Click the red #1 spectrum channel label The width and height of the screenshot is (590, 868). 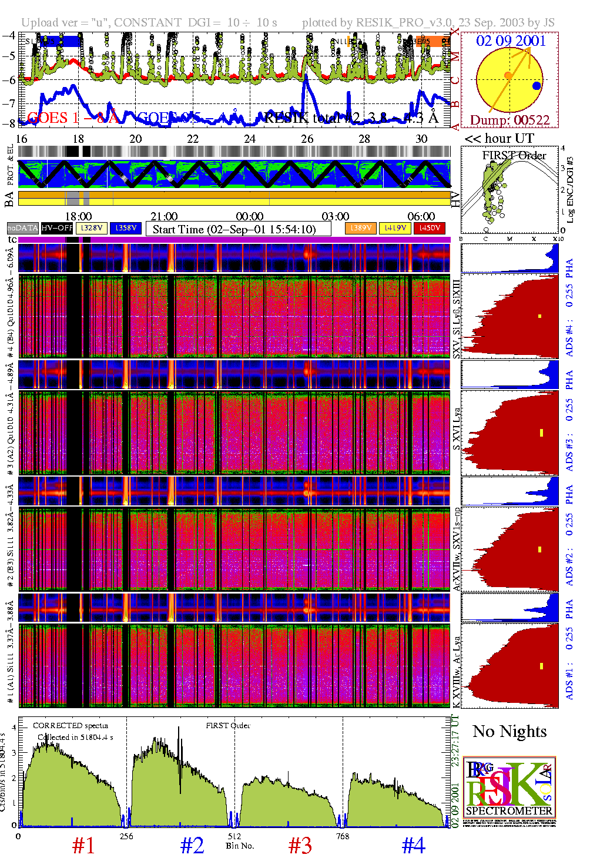click(x=83, y=846)
